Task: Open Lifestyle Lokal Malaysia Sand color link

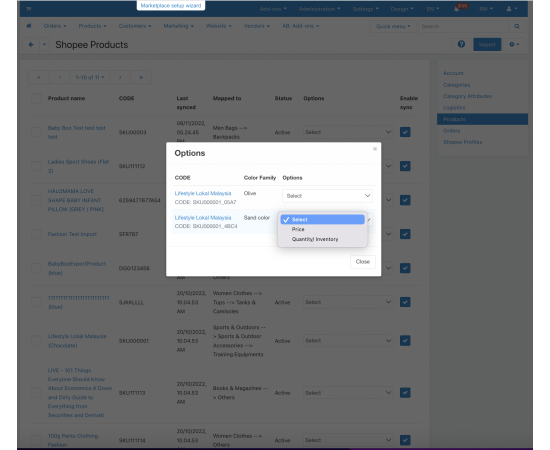Action: point(203,217)
